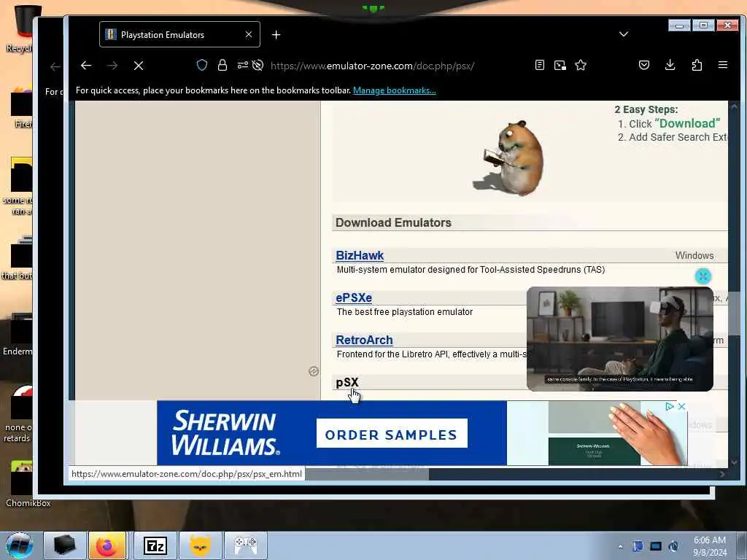Open the yellow cat taskbar app

[x=201, y=545]
